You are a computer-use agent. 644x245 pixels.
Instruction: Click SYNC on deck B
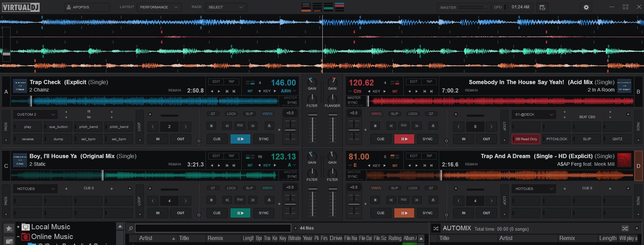pyautogui.click(x=428, y=139)
